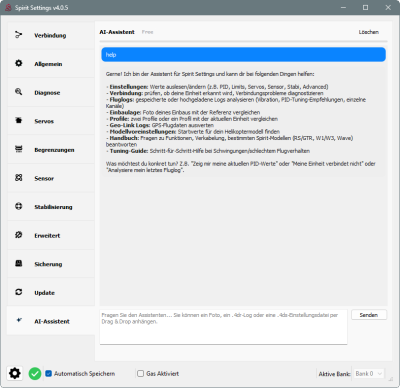Image resolution: width=400 pixels, height=388 pixels.
Task: Click the Erweitert advanced icon
Action: click(19, 235)
